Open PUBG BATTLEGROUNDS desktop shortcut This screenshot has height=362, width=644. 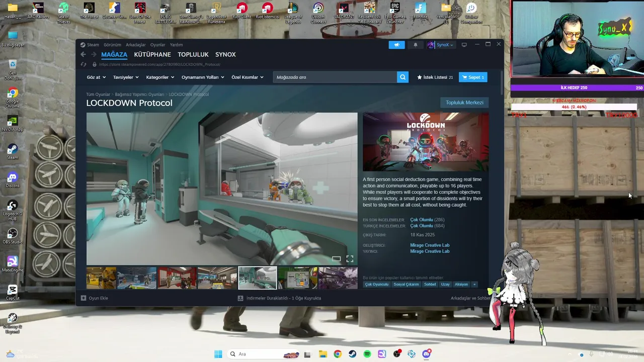click(x=165, y=13)
